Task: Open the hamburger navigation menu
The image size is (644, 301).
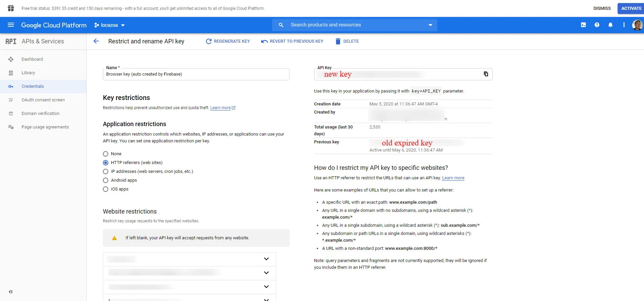Action: (11, 25)
